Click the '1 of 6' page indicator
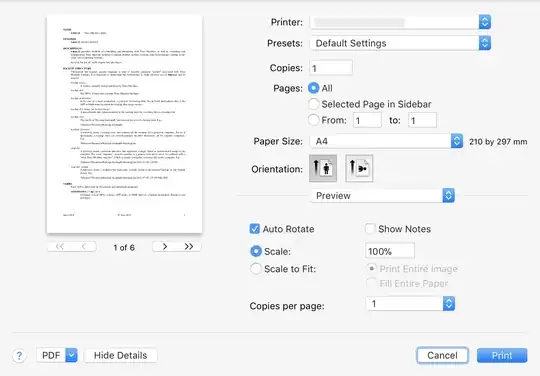Image resolution: width=540 pixels, height=376 pixels. [124, 247]
